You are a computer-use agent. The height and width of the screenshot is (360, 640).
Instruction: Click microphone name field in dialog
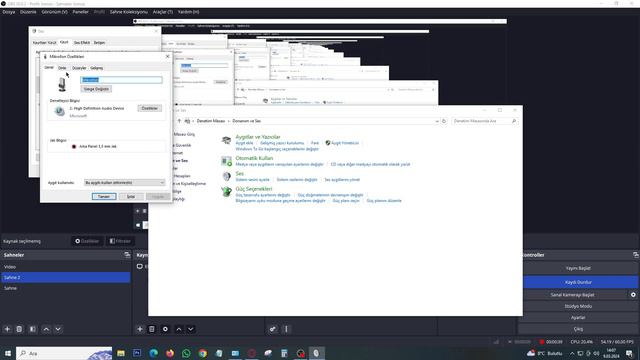[x=121, y=80]
